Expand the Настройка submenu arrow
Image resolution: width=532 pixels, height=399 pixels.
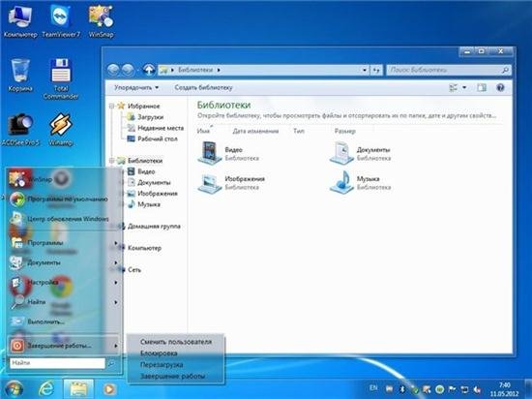click(x=116, y=282)
